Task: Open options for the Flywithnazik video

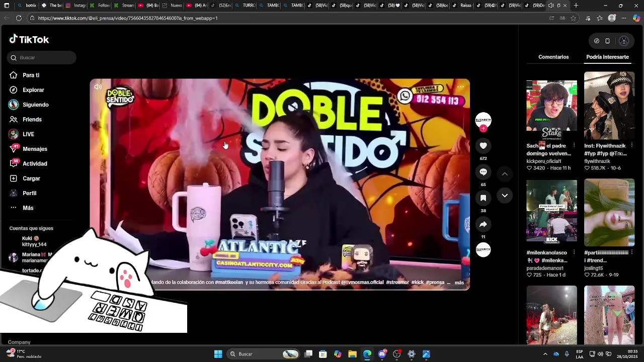Action: tap(632, 146)
